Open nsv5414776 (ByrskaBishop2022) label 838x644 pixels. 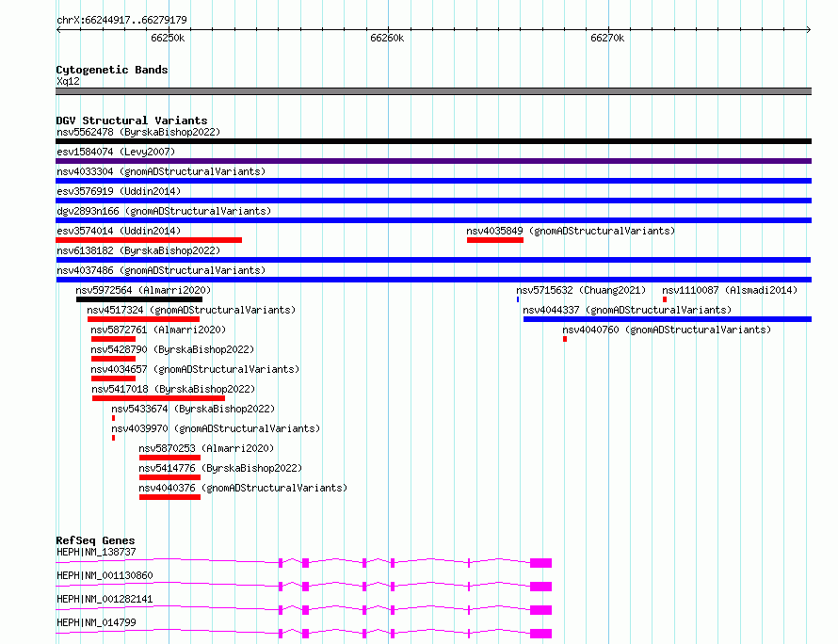(x=220, y=468)
